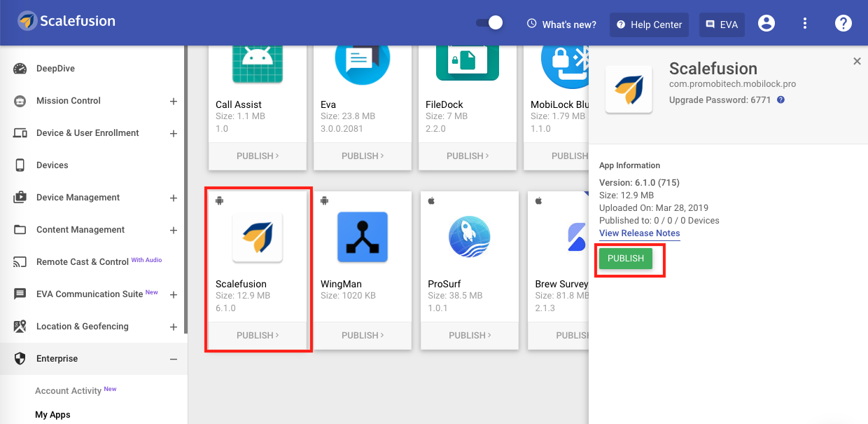Click the Scalefusion logo in header
This screenshot has width=868, height=424.
tap(67, 21)
